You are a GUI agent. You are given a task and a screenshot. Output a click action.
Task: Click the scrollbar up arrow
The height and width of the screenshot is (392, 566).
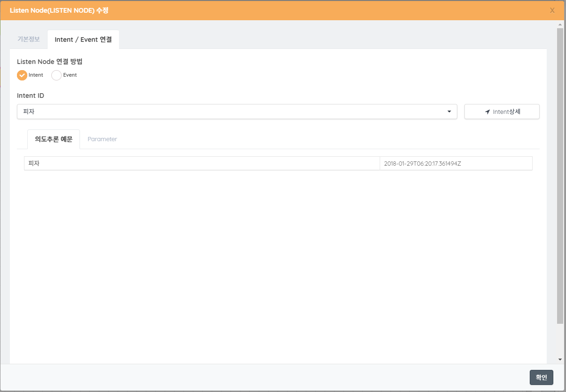coord(560,25)
